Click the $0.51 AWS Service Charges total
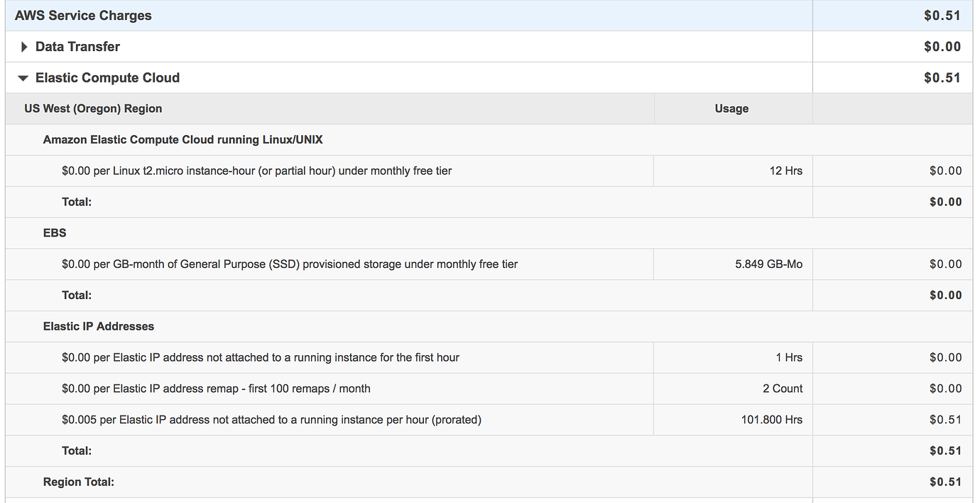The image size is (980, 503). [x=944, y=15]
